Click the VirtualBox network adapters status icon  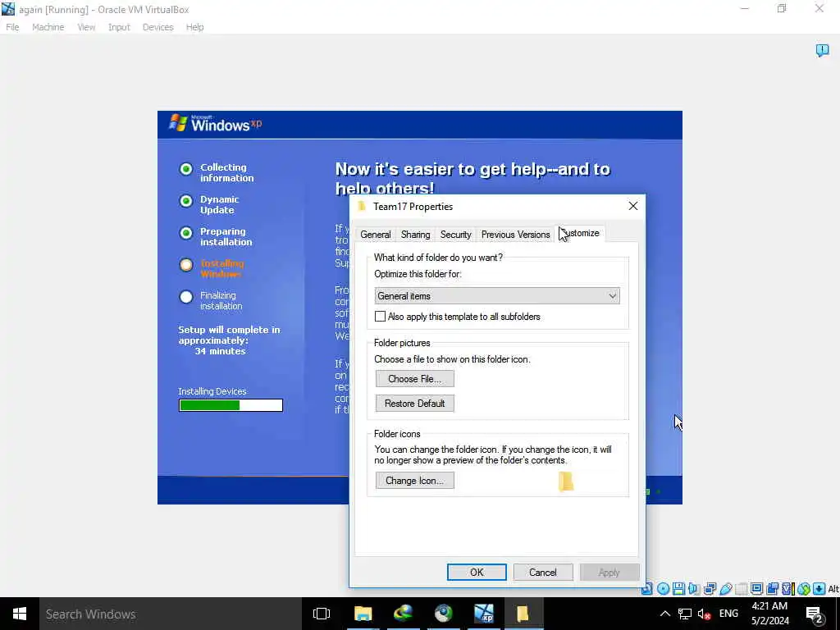coord(710,589)
